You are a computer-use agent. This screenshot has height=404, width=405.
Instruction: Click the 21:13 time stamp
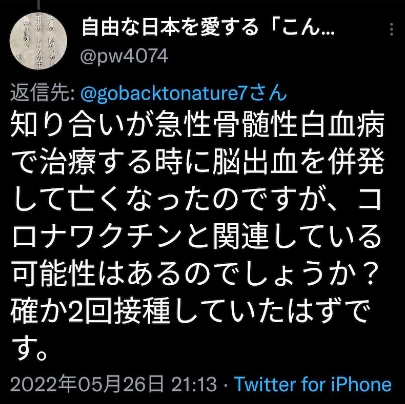coord(194,384)
